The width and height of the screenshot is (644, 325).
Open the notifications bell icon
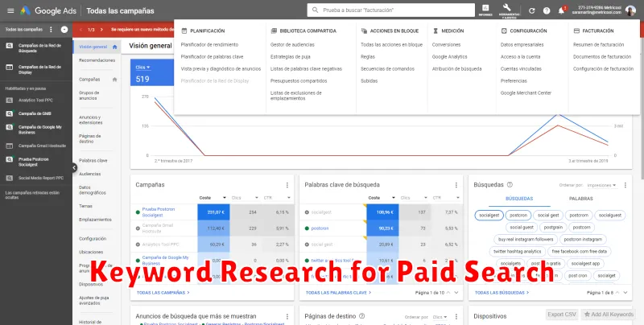(x=561, y=10)
